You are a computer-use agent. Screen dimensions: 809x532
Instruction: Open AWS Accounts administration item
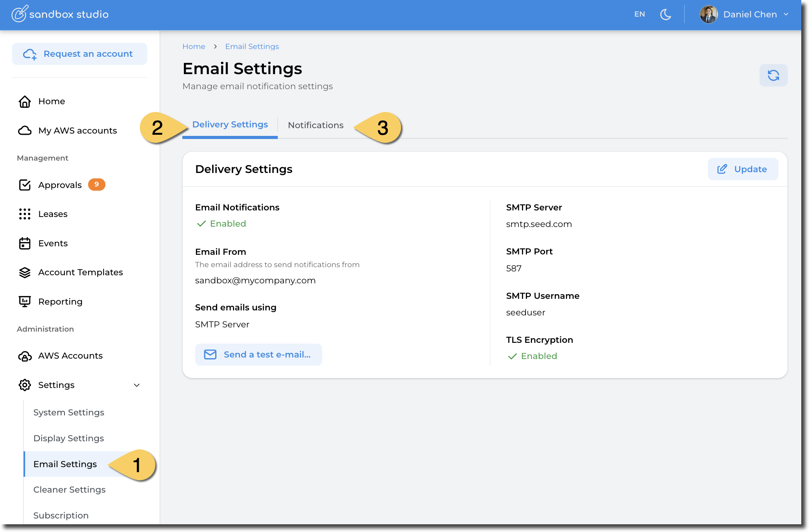(70, 356)
